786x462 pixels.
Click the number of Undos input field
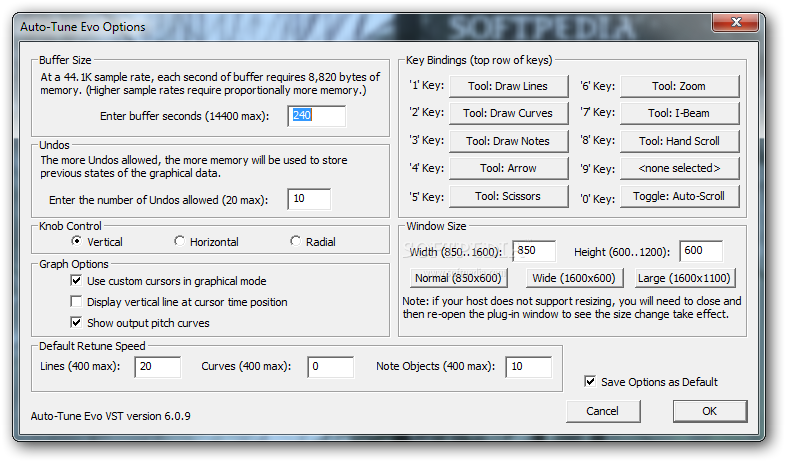pos(309,199)
